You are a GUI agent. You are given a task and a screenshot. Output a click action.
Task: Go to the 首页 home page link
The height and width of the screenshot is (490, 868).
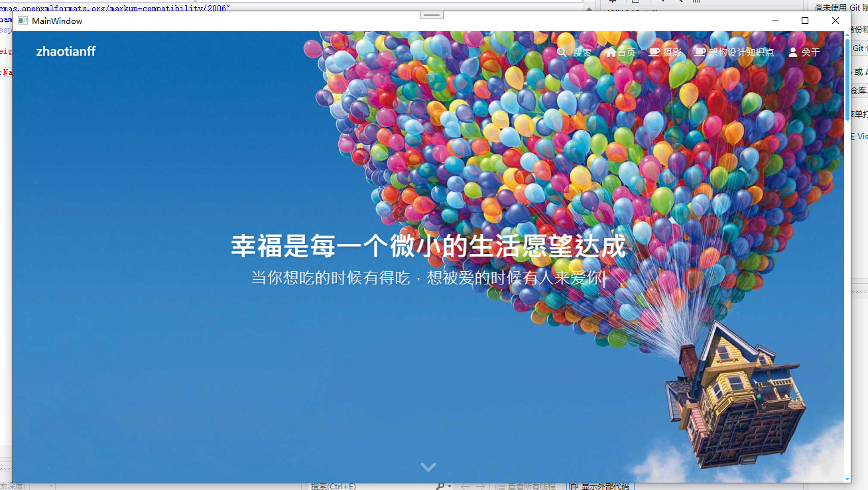coord(626,52)
